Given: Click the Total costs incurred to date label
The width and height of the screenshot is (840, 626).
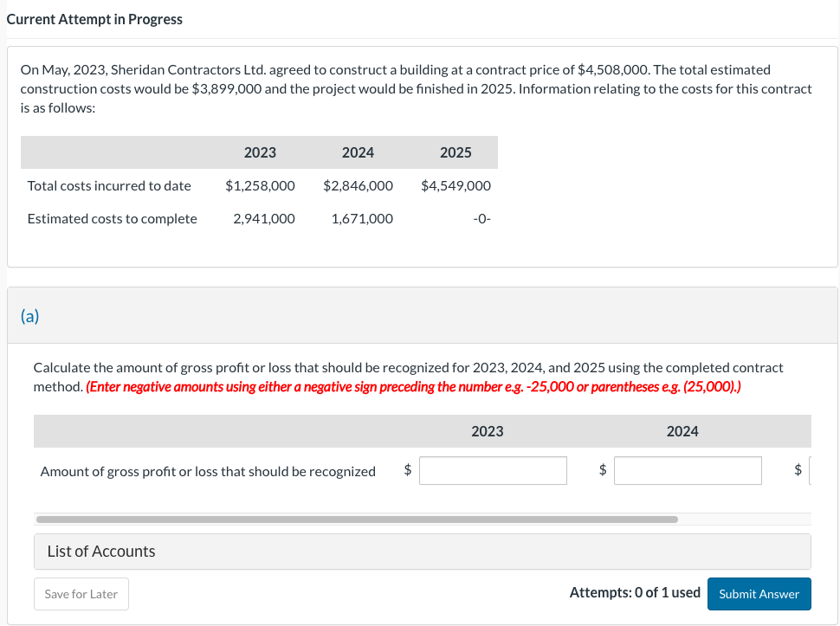Looking at the screenshot, I should click(x=110, y=185).
